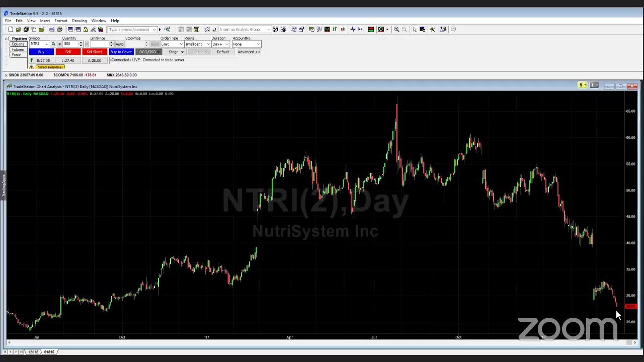Click the first analysis group icon after the combo
The height and width of the screenshot is (362, 644).
point(275,29)
